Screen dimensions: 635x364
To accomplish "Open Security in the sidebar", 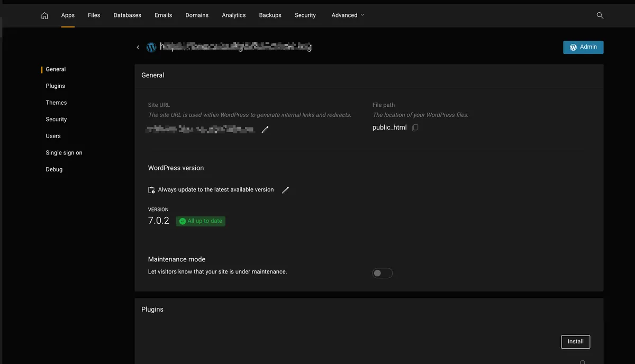I will [56, 120].
